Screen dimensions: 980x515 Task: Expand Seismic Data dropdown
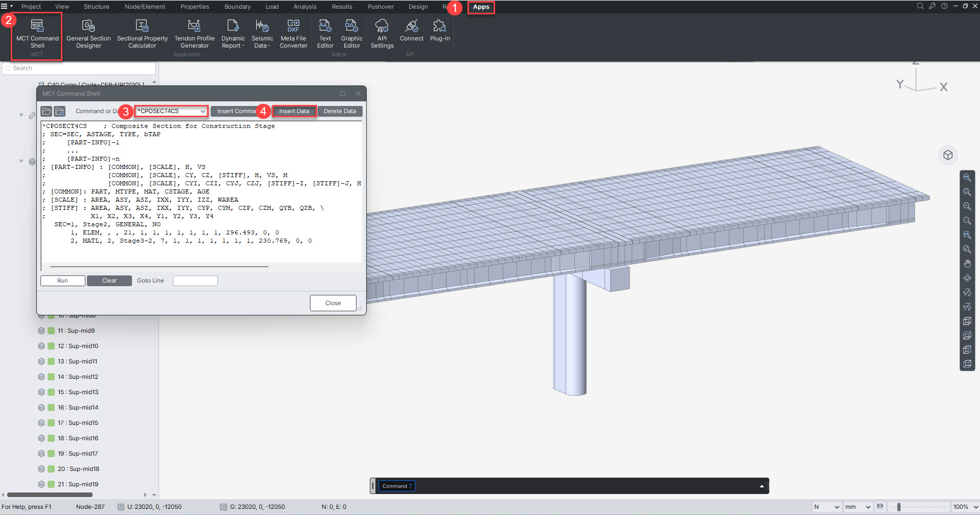click(262, 34)
